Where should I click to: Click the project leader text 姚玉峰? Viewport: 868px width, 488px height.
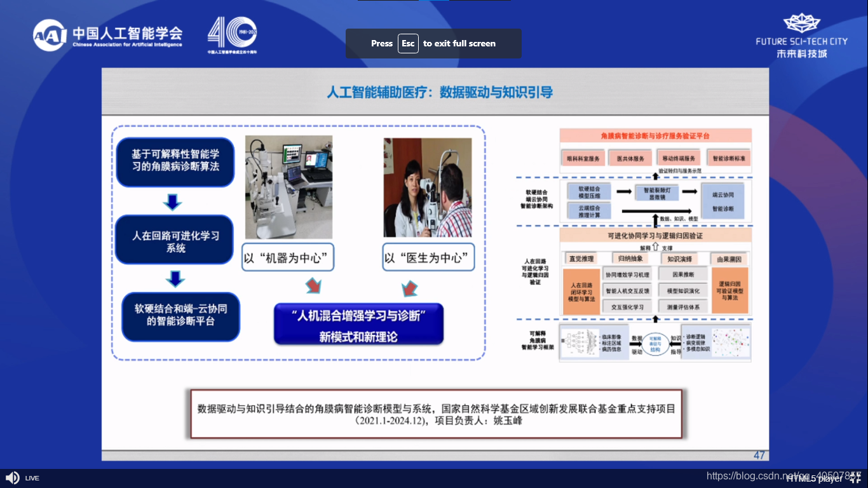pyautogui.click(x=507, y=421)
